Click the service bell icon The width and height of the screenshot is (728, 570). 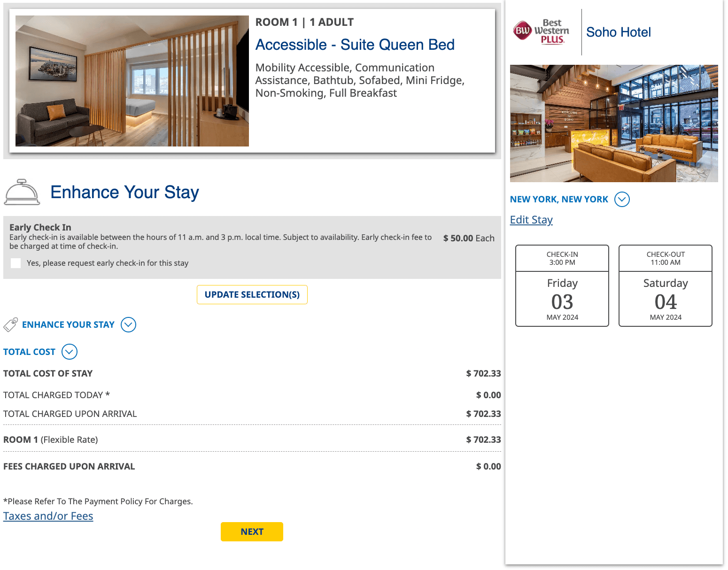point(22,192)
